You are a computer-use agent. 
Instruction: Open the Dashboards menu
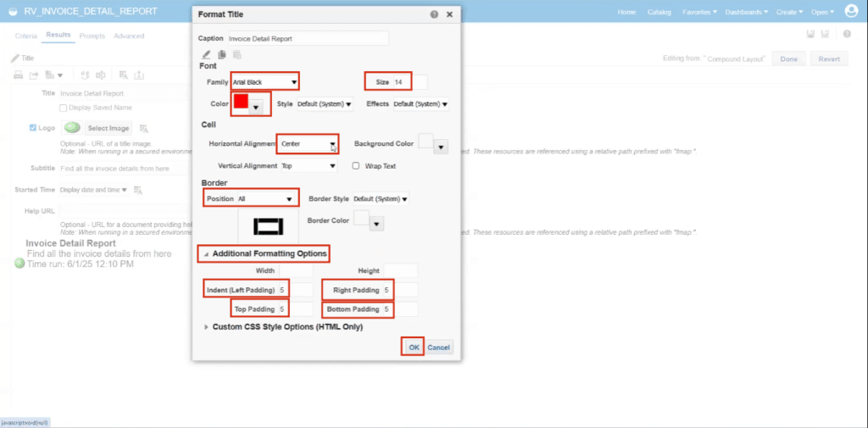click(747, 12)
